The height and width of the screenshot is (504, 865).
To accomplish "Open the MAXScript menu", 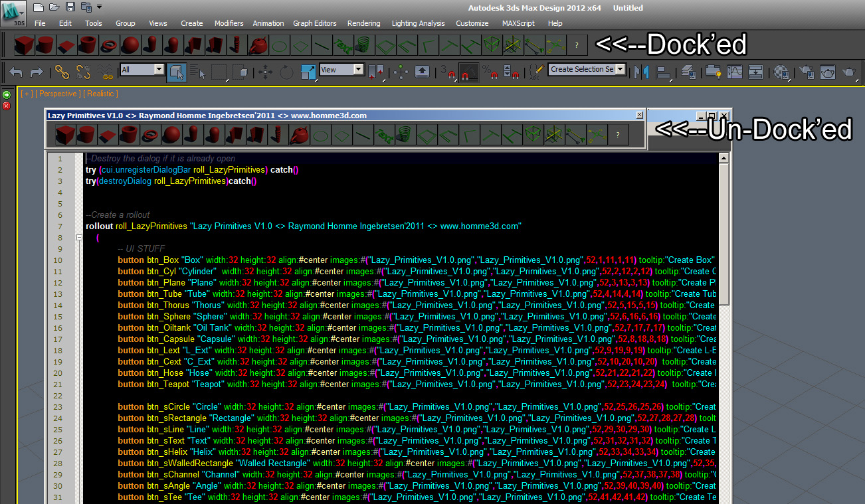I will tap(518, 23).
